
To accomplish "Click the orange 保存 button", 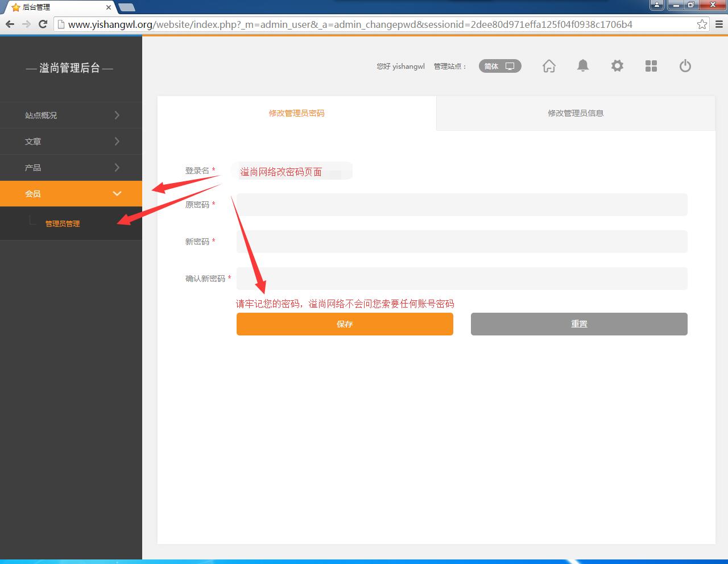I will click(x=345, y=324).
